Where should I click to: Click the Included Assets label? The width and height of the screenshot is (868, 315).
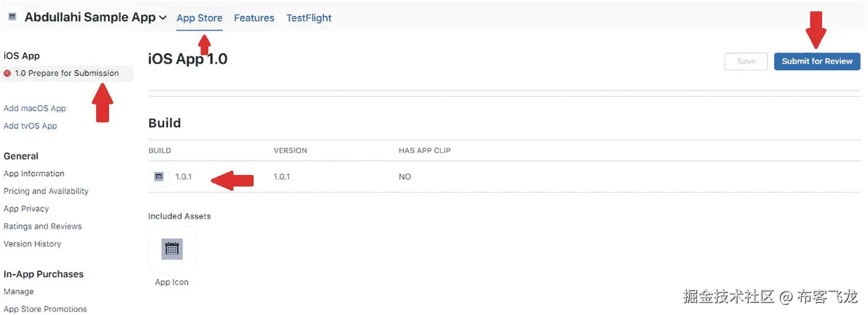(x=179, y=216)
